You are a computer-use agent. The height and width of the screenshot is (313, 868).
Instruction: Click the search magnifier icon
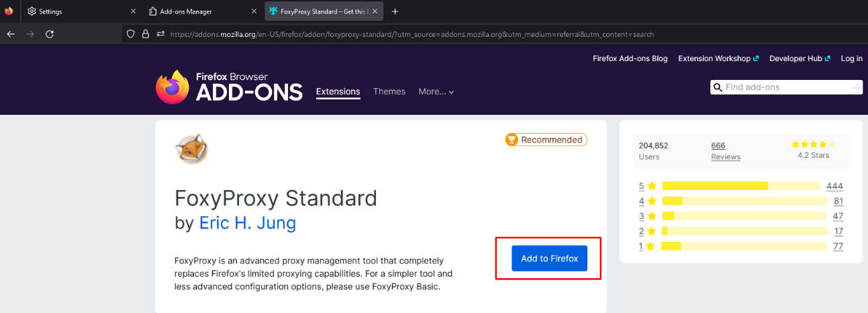tap(718, 87)
